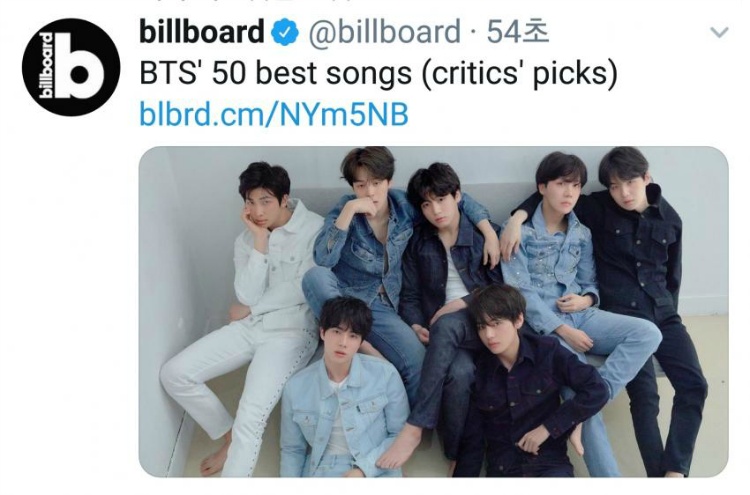Click the blue verified checkmark badge
The width and height of the screenshot is (750, 495).
coord(285,34)
